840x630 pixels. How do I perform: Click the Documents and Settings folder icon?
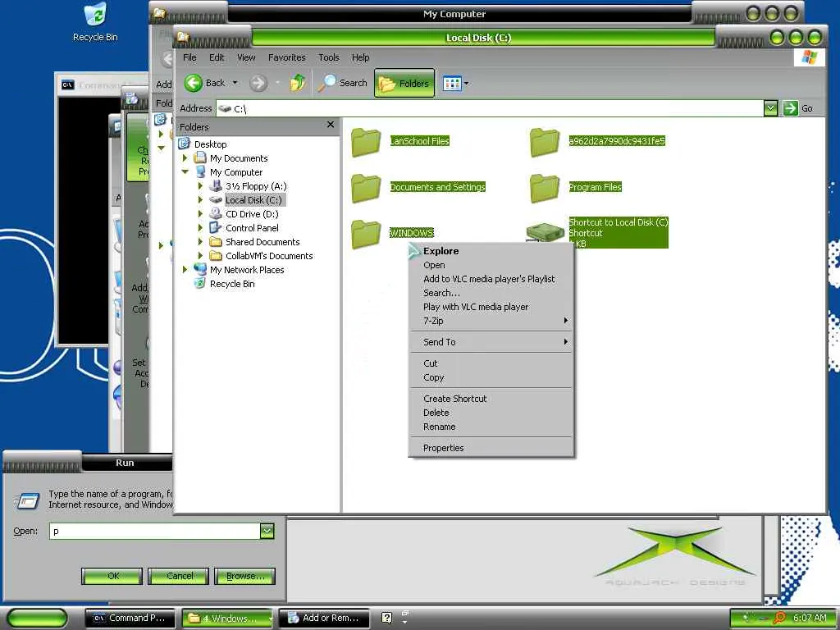366,188
